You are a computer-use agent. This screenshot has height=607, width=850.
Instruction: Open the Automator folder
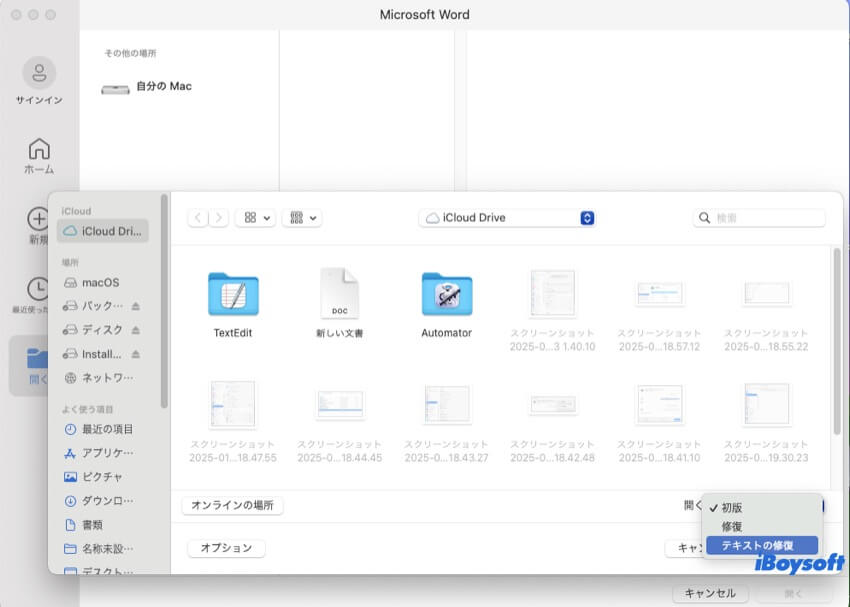(x=444, y=295)
